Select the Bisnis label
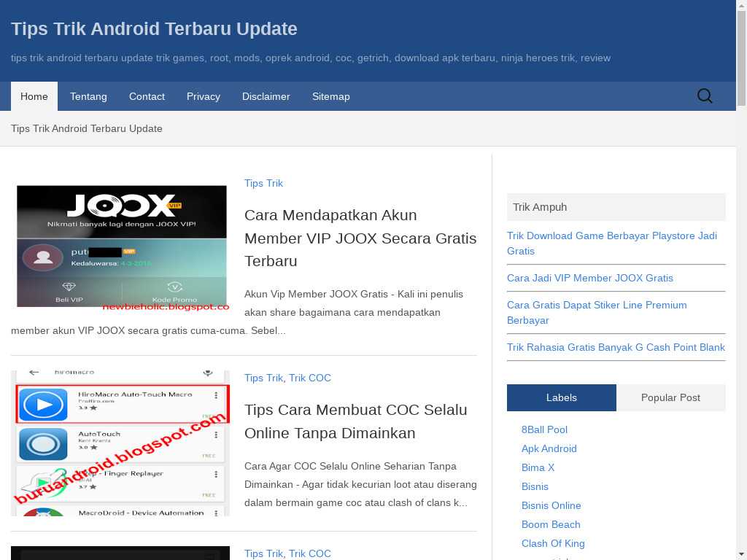 click(x=535, y=486)
